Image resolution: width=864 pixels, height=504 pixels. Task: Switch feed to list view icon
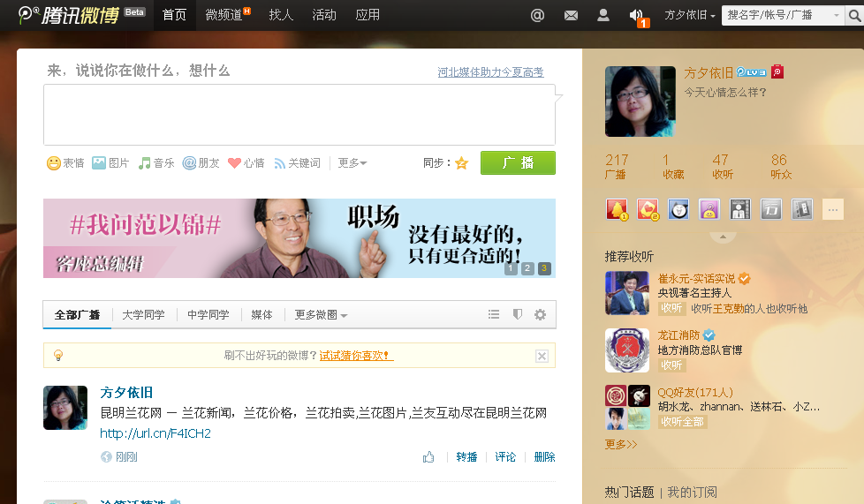pos(494,315)
